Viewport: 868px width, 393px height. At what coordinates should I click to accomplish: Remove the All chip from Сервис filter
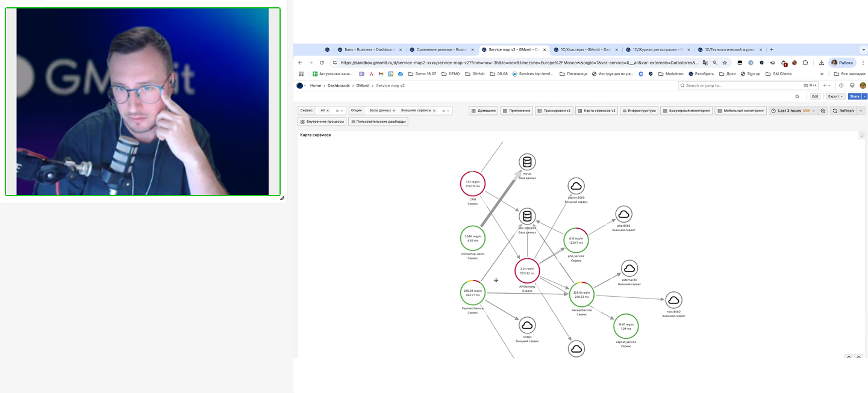pyautogui.click(x=328, y=111)
